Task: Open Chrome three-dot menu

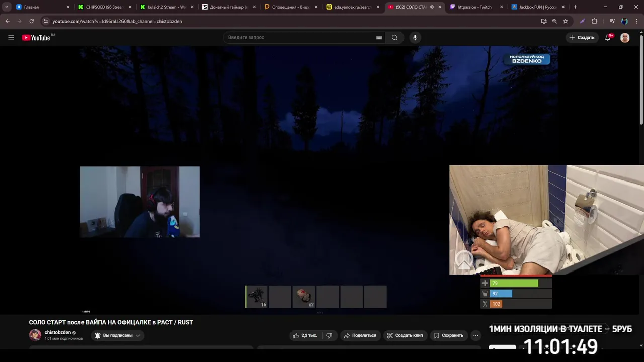Action: (636, 21)
